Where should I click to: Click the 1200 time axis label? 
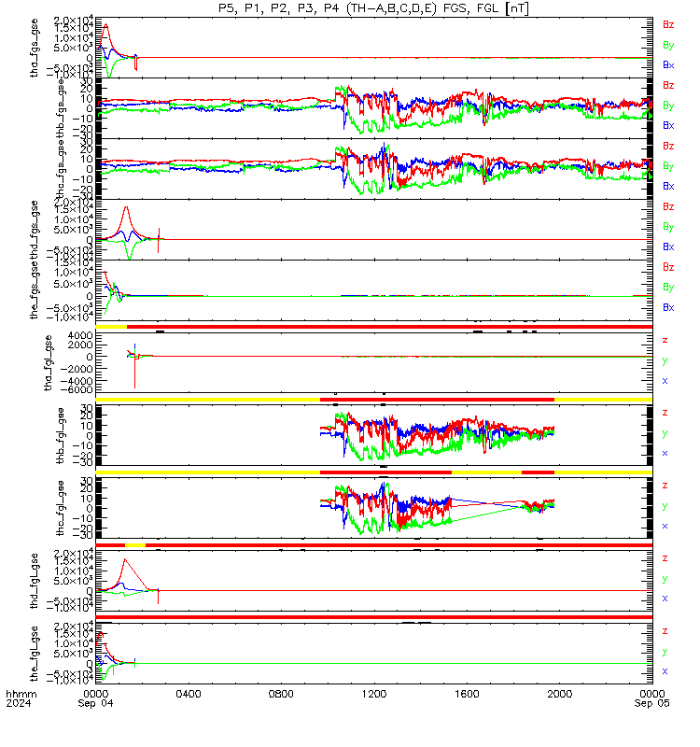[x=374, y=694]
